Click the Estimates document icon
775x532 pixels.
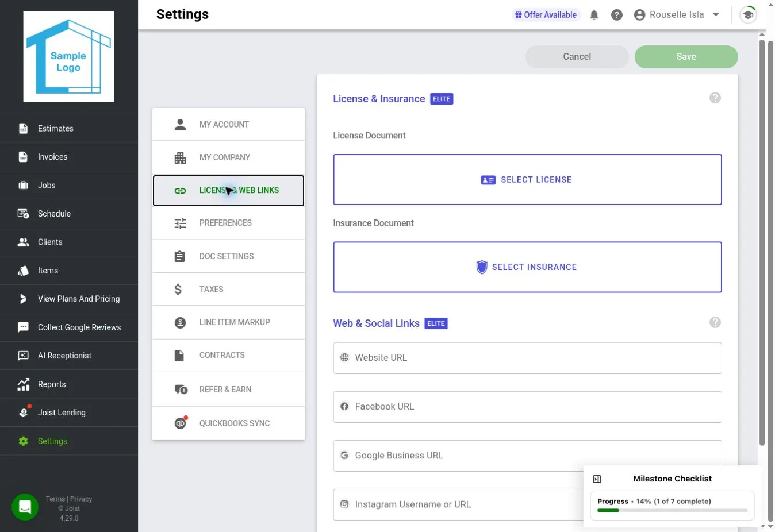(x=23, y=129)
